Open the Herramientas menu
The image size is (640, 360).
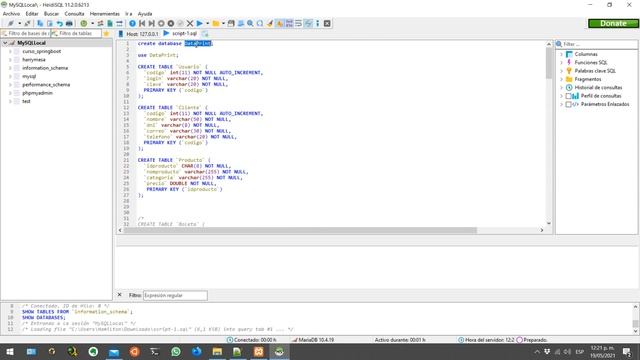point(104,14)
